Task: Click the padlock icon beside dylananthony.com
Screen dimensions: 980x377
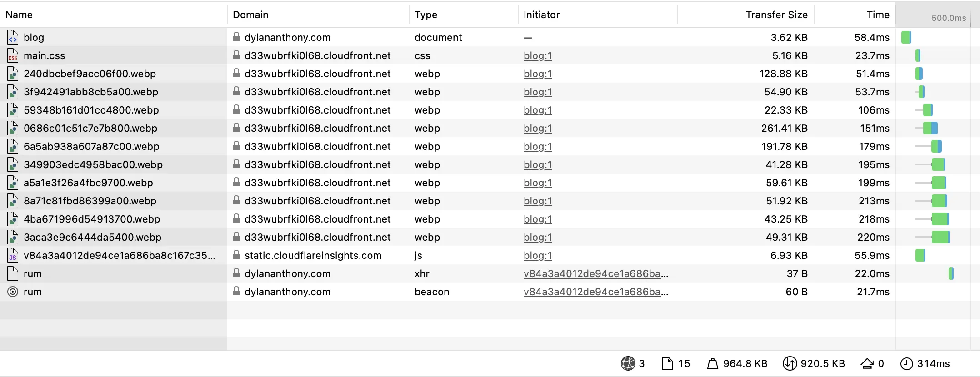Action: click(x=236, y=37)
